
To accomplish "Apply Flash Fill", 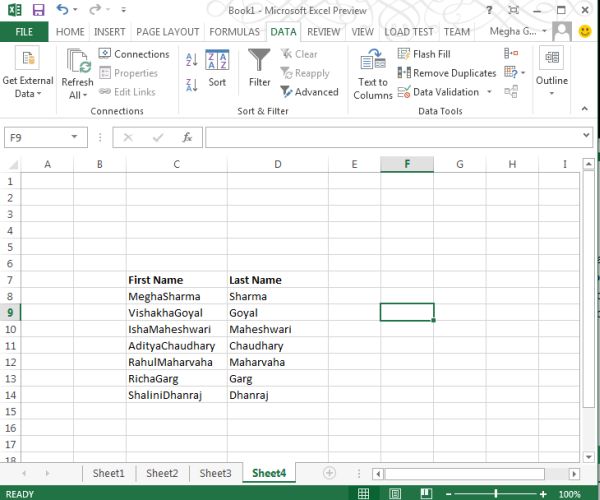I will click(x=424, y=54).
